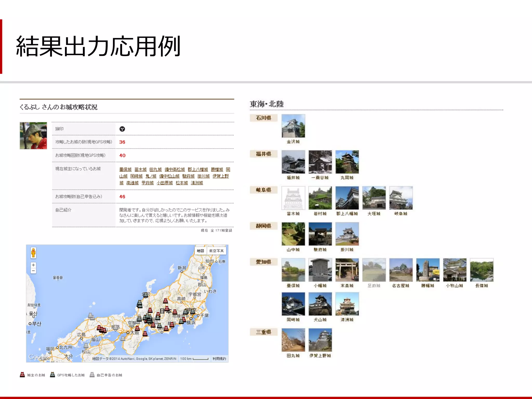Open the 苗木城 castle link in list

tap(141, 169)
